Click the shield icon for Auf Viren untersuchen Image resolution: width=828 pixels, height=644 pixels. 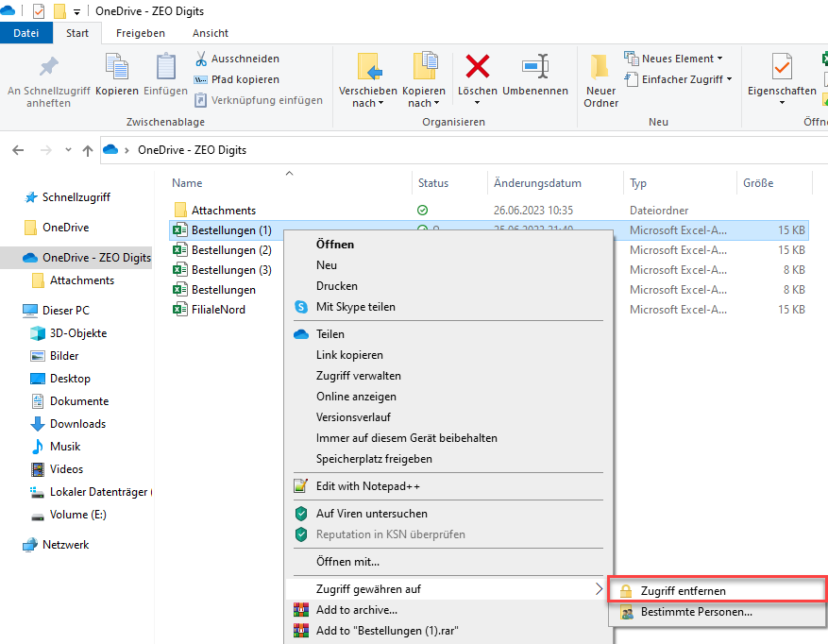[301, 514]
